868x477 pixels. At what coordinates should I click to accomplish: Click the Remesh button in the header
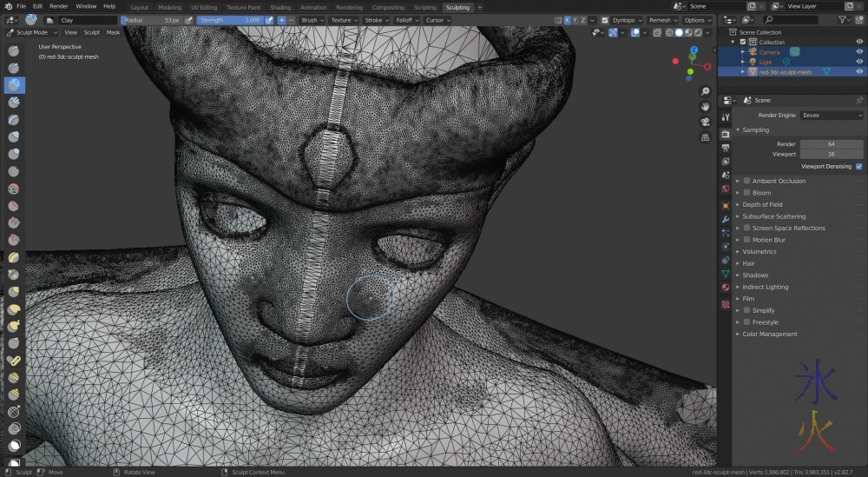click(661, 20)
